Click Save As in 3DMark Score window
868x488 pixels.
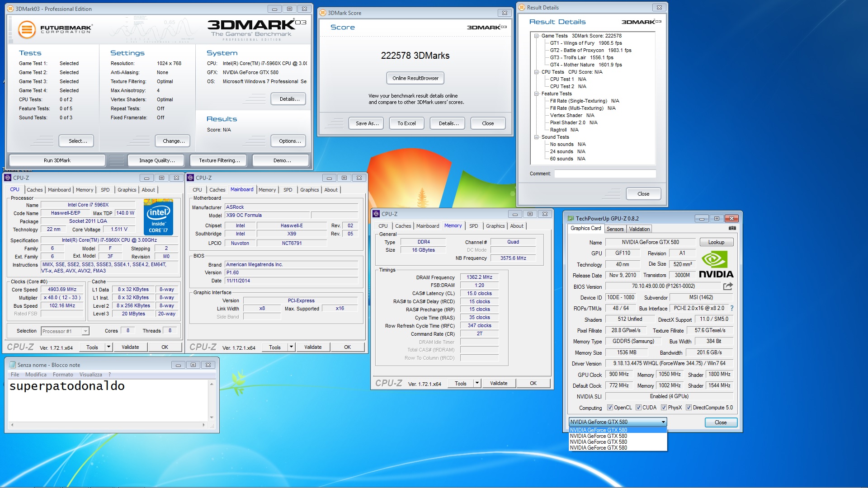pos(367,123)
